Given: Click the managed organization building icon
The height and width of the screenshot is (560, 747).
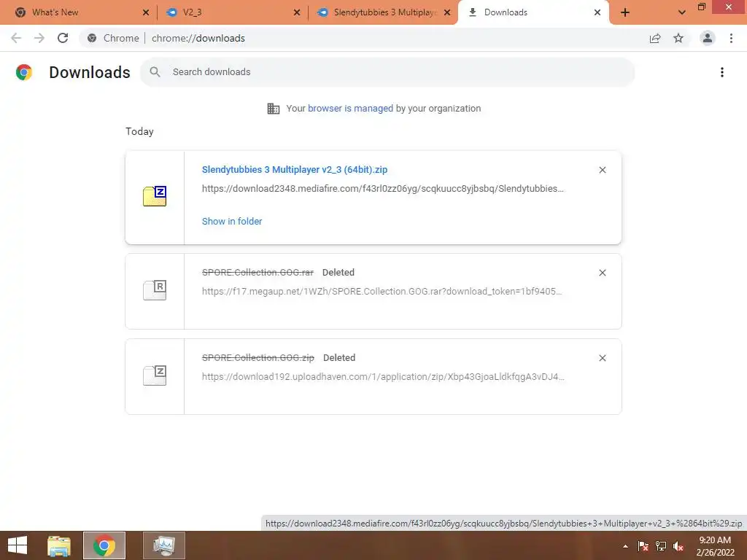Looking at the screenshot, I should (x=274, y=109).
